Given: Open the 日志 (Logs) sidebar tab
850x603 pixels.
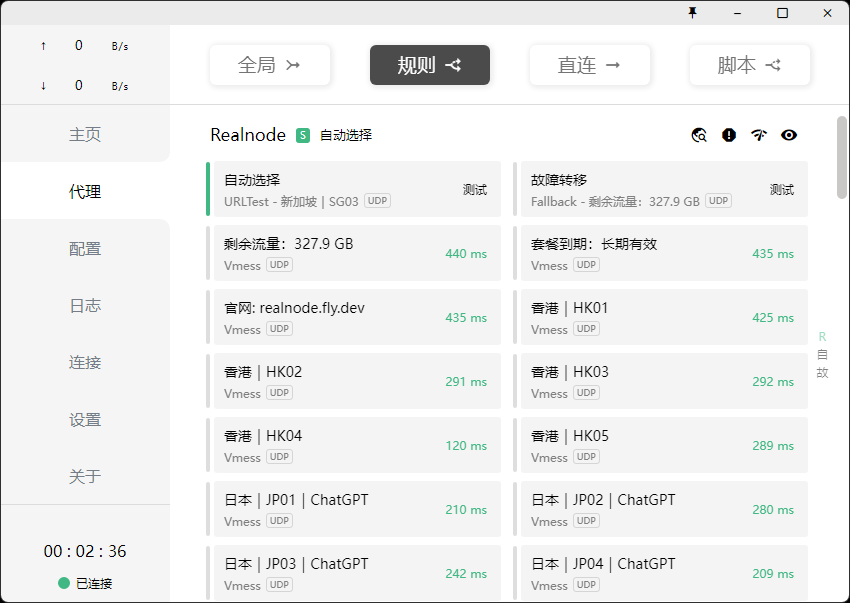Looking at the screenshot, I should click(85, 305).
